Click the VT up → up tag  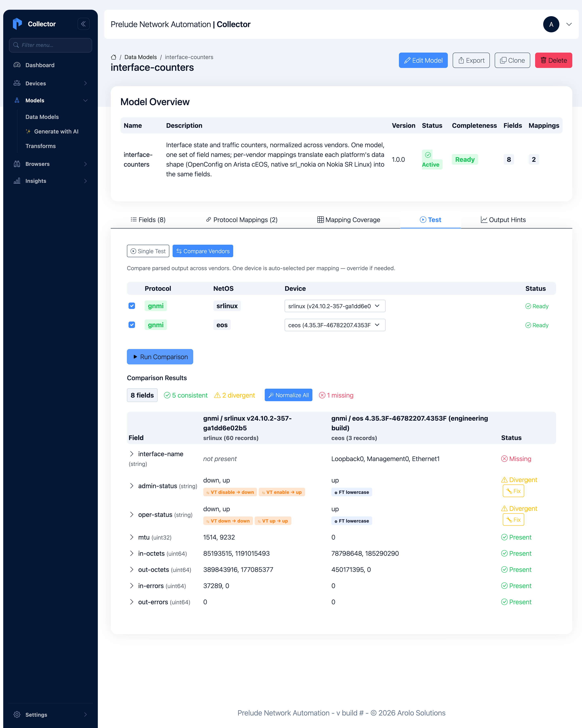point(273,521)
